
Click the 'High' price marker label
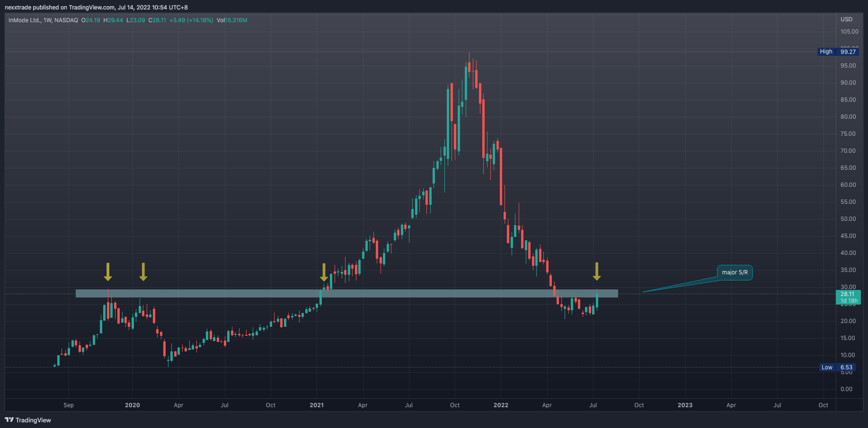[x=826, y=52]
